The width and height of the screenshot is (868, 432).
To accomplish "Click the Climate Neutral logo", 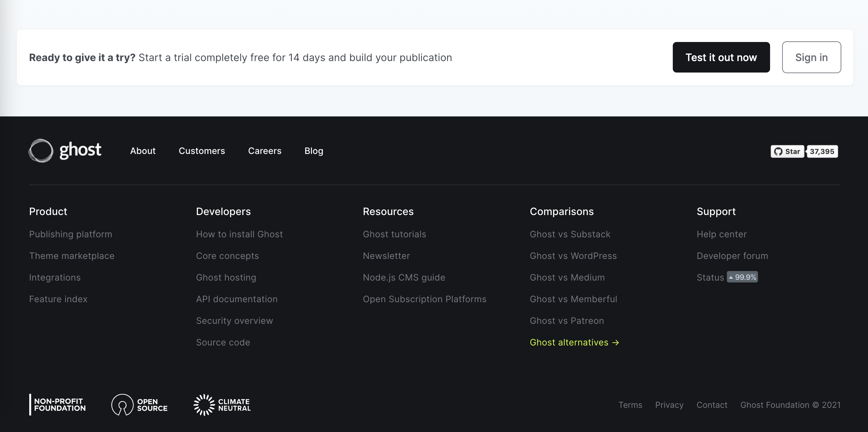I will [x=222, y=405].
